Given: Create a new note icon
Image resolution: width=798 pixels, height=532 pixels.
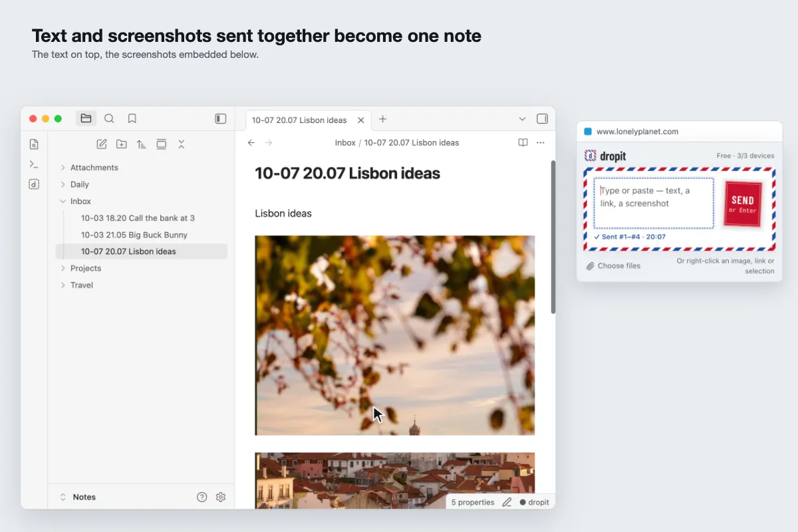Looking at the screenshot, I should pyautogui.click(x=102, y=144).
